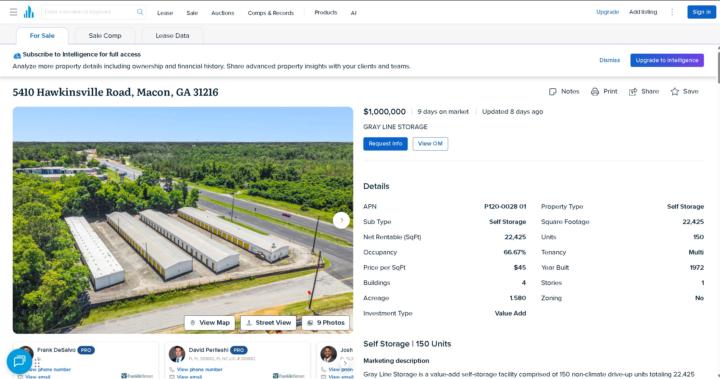The width and height of the screenshot is (720, 379).
Task: Click Frank DeSalvo broker name
Action: [x=56, y=350]
